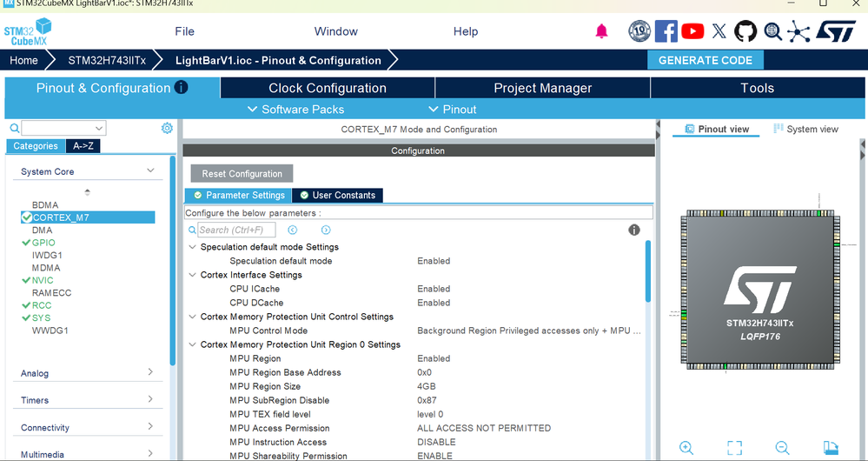
Task: Zoom in on the pinout view
Action: pos(686,448)
